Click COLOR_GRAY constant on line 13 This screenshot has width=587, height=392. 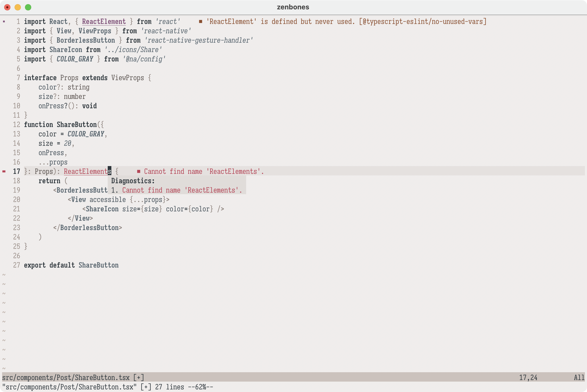click(86, 134)
